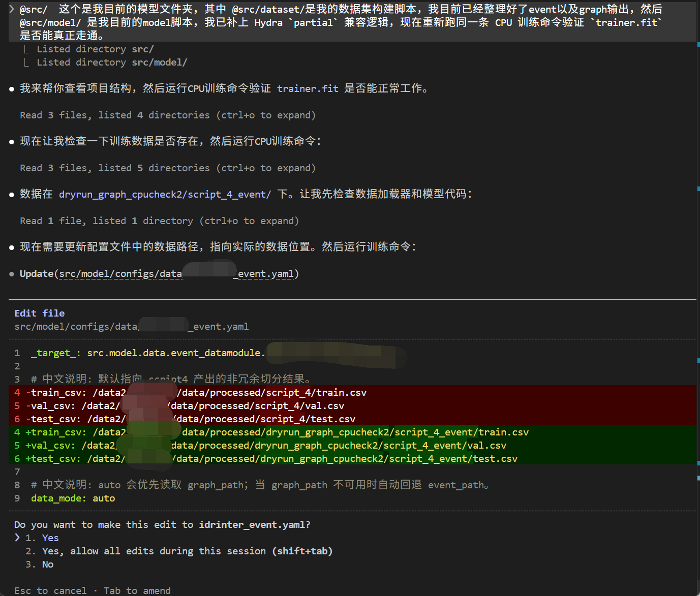Select option '3. No' to reject edit
700x596 pixels.
coord(40,564)
